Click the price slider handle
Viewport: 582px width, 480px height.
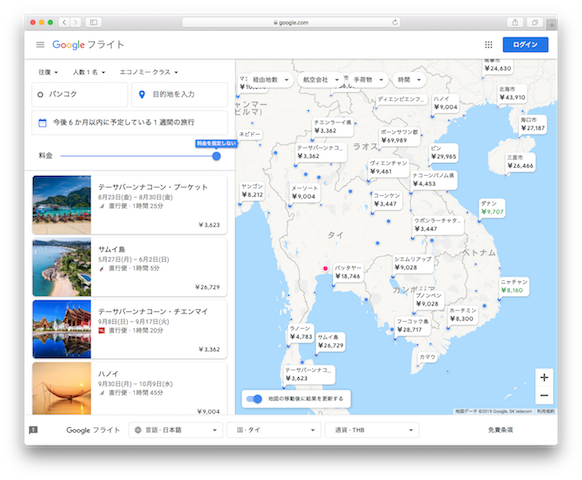point(216,156)
